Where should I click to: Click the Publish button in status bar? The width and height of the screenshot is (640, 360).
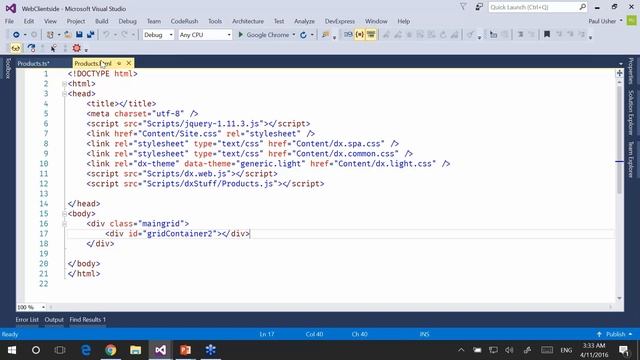click(614, 334)
